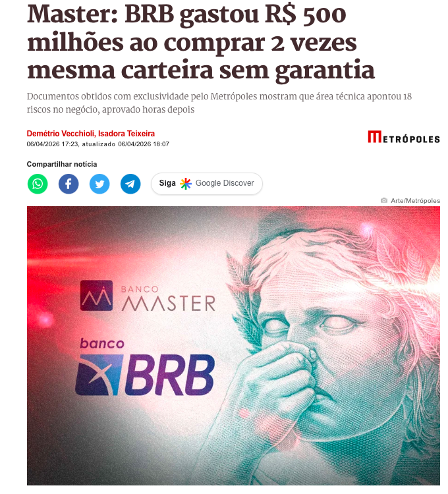The image size is (448, 494).
Task: Click the subtitle mentioning 18 riscos
Action: 219,103
